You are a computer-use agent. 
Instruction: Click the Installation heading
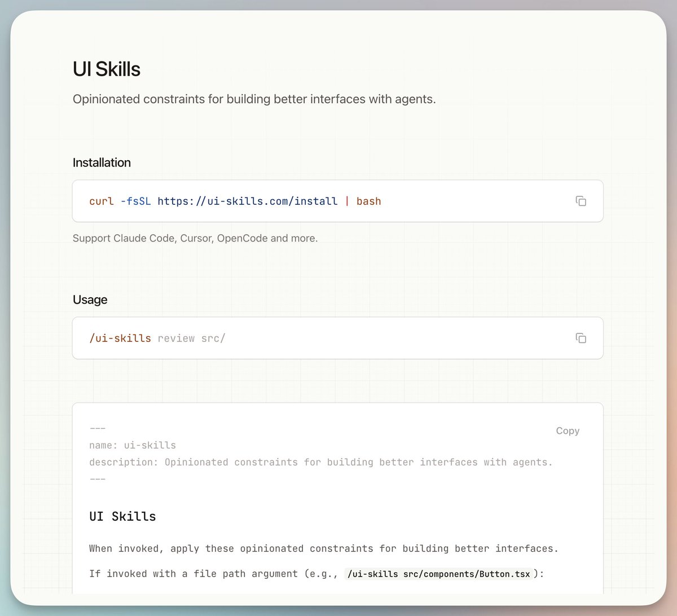[x=102, y=162]
